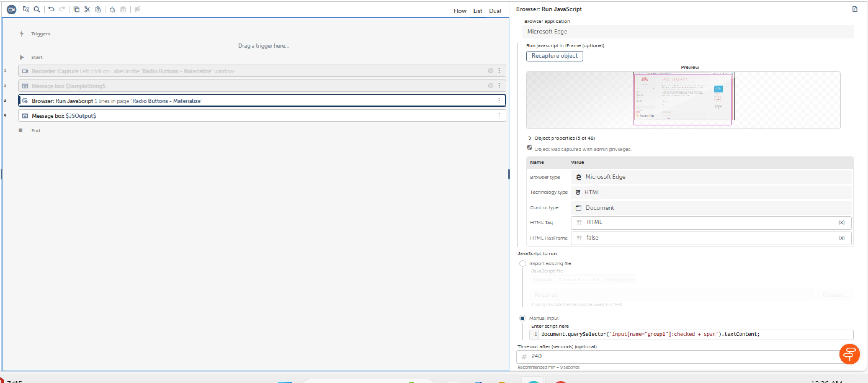Click the undo arrow icon
This screenshot has width=868, height=383.
tap(51, 10)
